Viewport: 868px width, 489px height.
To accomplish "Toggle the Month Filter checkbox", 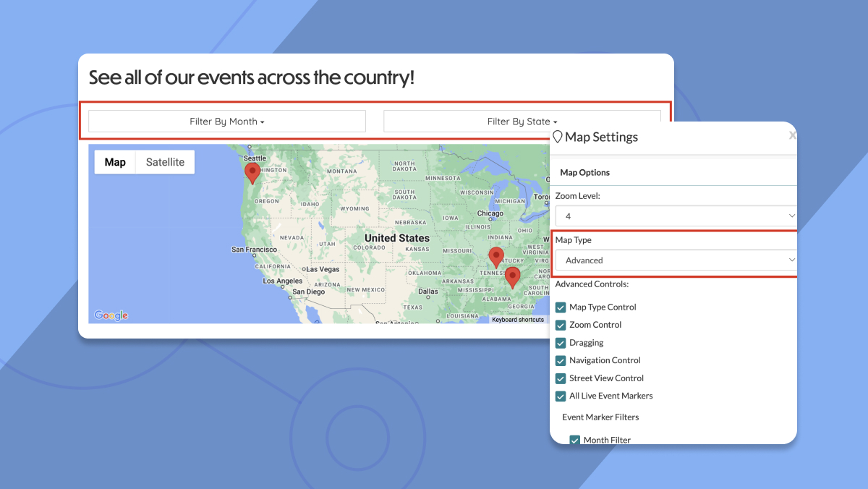I will [574, 440].
